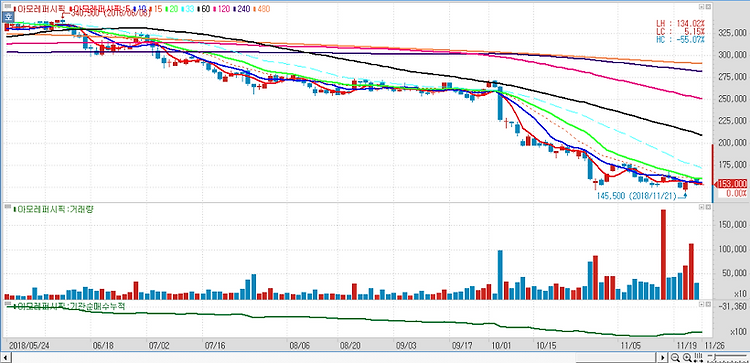Click the HC : -55.07% readout
The image size is (750, 363).
coord(681,40)
